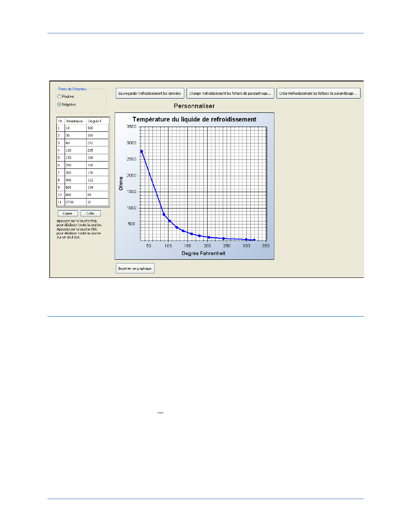Select the degrees cell showing 180

click(x=97, y=158)
